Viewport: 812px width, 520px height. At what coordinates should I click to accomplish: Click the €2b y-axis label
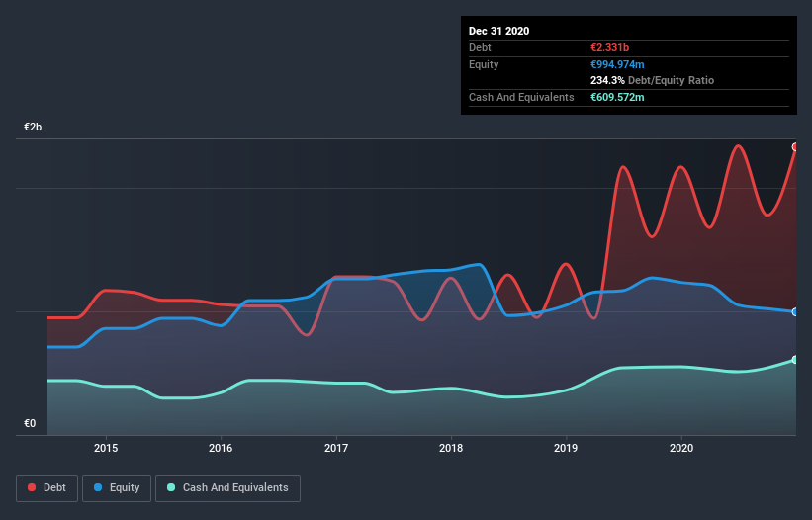coord(33,127)
